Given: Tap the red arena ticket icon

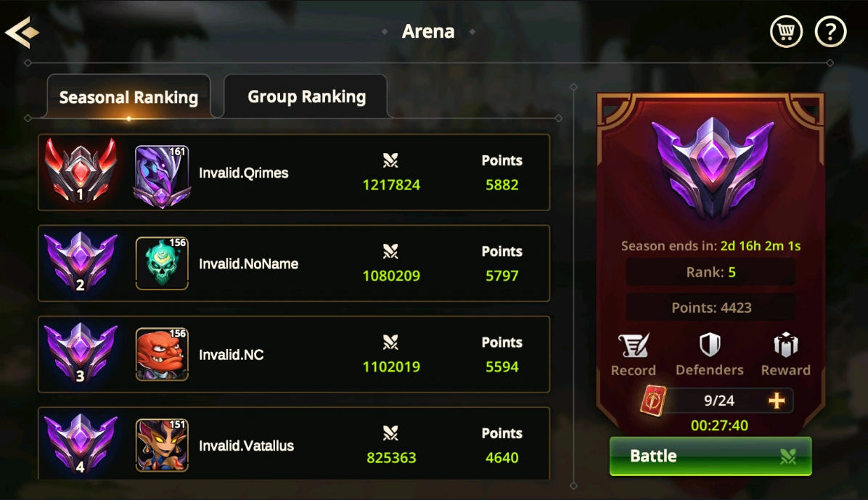Looking at the screenshot, I should coord(653,401).
